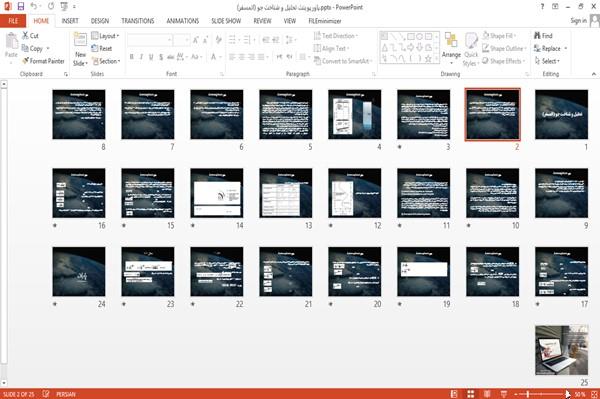This screenshot has width=600, height=399.
Task: Click the Undo arrow icon
Action: [x=34, y=6]
